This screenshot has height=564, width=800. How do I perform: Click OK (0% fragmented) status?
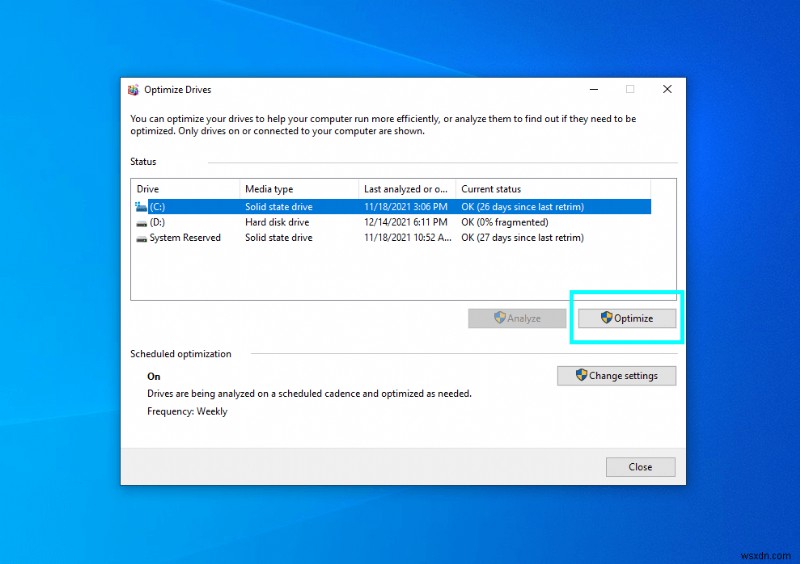[505, 223]
